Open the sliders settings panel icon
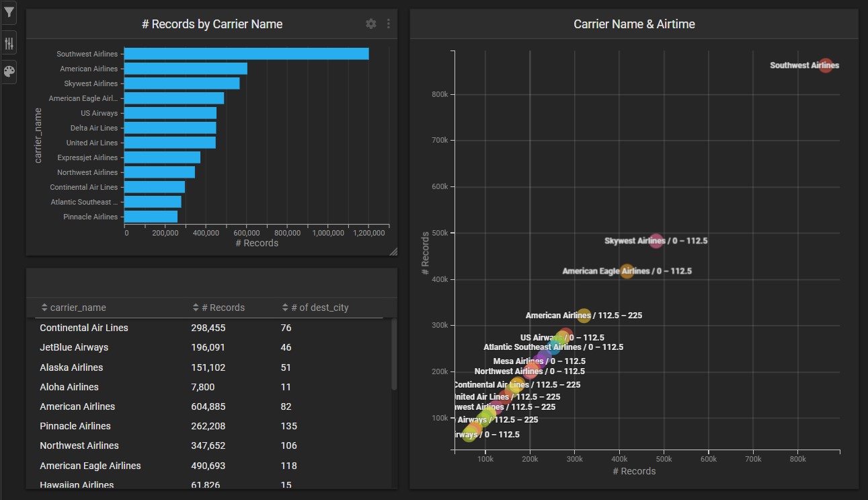This screenshot has width=868, height=500. tap(9, 44)
